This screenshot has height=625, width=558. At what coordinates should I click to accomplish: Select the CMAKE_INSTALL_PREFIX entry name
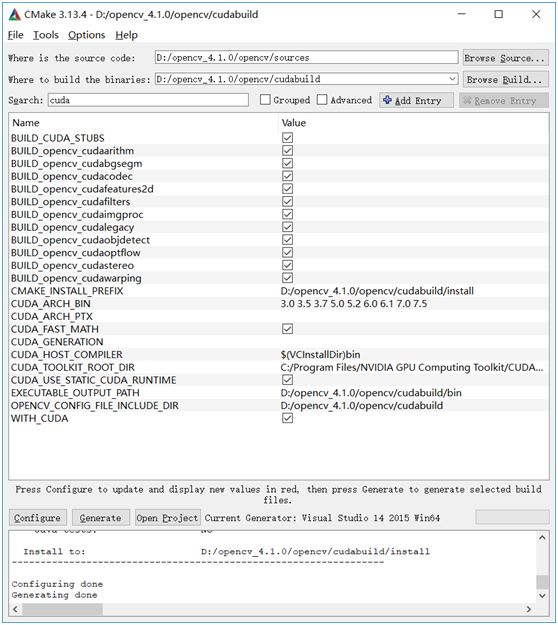67,291
